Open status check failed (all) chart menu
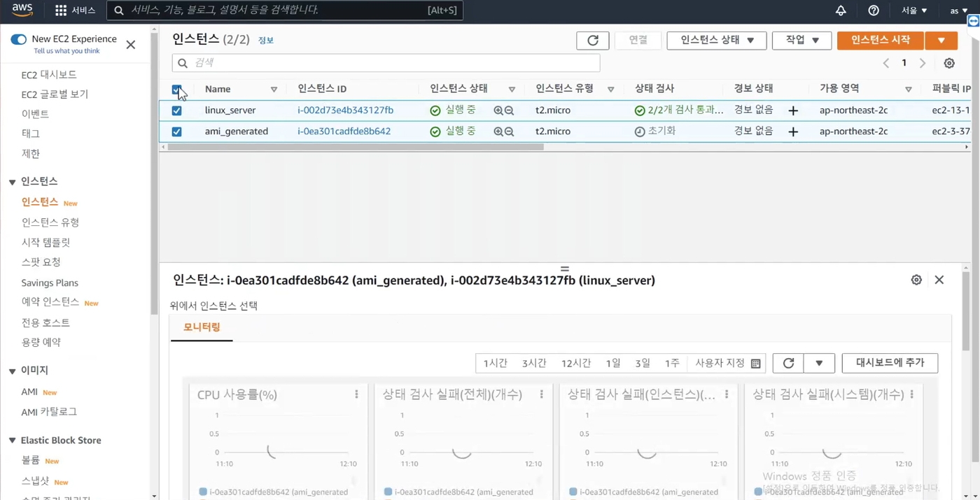 [x=542, y=394]
